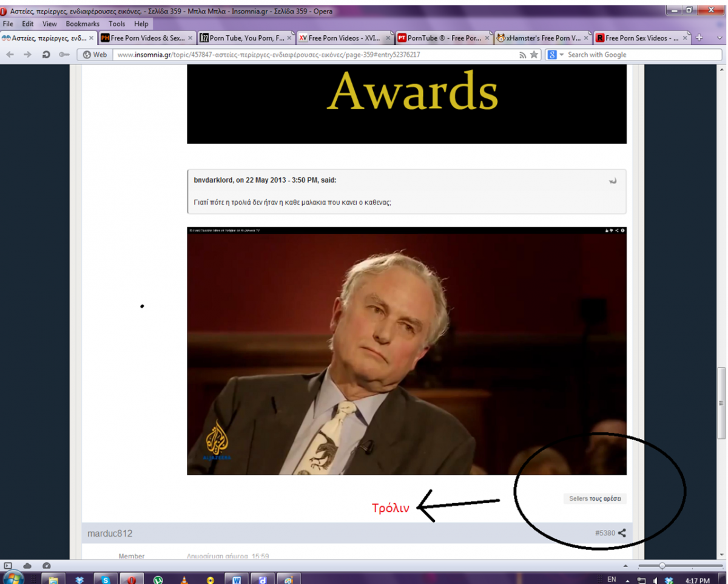Click the Search with Google field

643,55
